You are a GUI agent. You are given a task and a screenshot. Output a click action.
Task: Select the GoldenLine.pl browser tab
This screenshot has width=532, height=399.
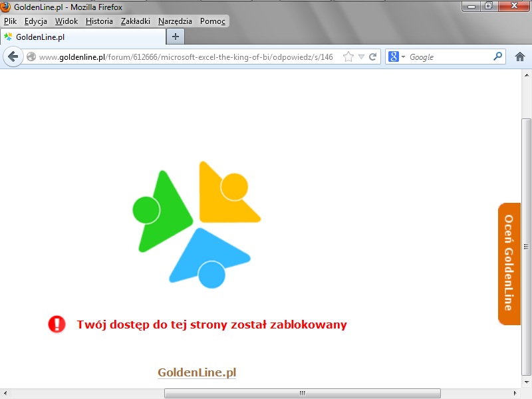tap(83, 37)
